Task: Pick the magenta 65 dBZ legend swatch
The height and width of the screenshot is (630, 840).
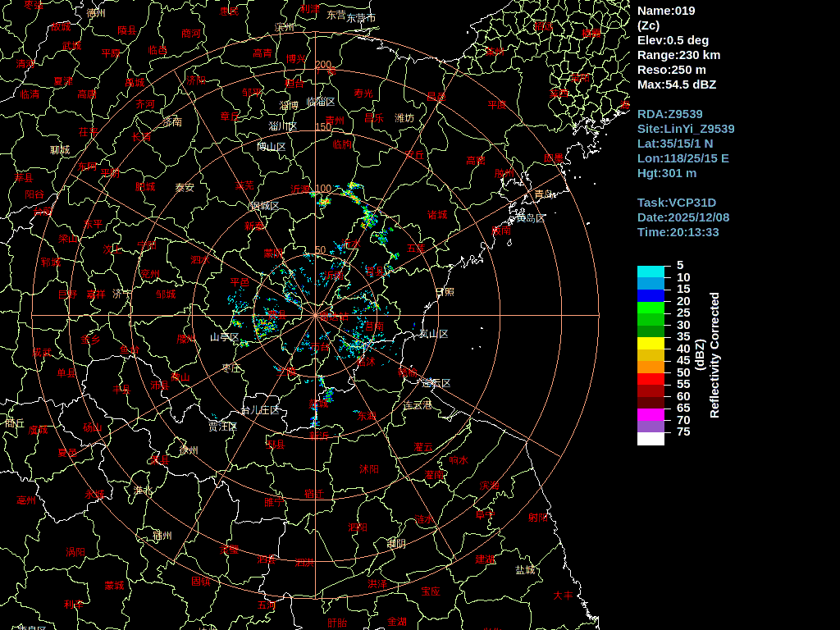Action: point(651,414)
